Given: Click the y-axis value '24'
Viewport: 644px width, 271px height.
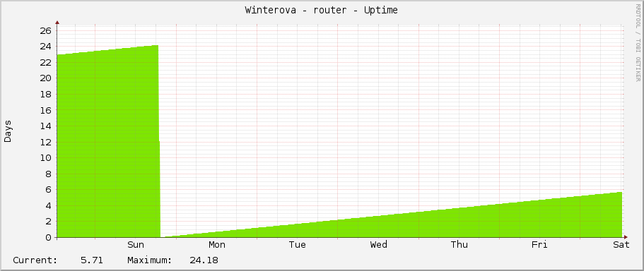Looking at the screenshot, I should [46, 47].
